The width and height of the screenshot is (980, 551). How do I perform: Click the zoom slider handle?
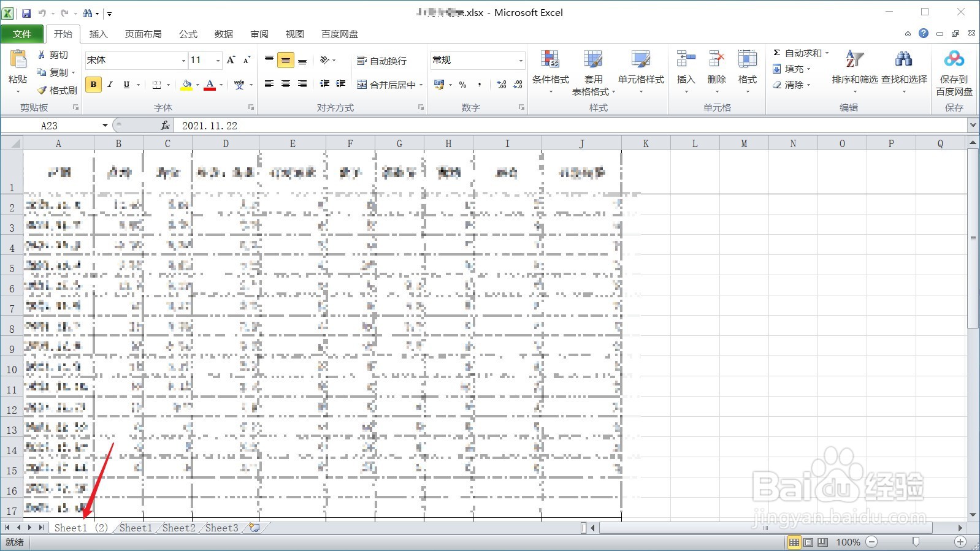pos(916,542)
